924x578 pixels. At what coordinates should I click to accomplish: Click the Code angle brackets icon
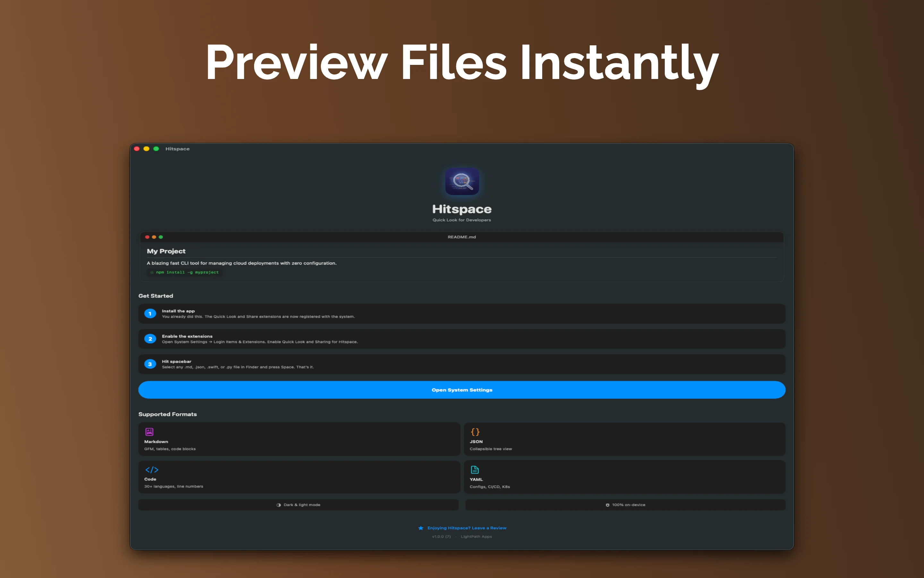pyautogui.click(x=151, y=469)
